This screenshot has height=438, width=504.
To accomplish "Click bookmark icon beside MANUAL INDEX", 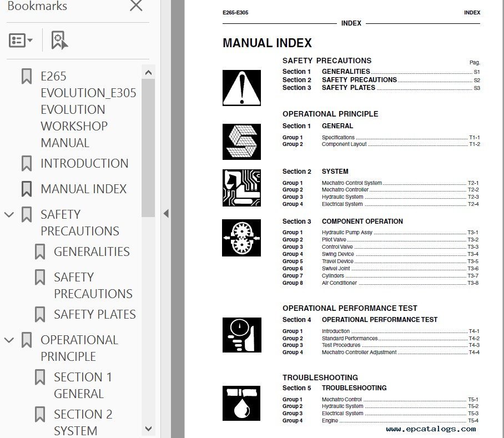I will point(26,189).
